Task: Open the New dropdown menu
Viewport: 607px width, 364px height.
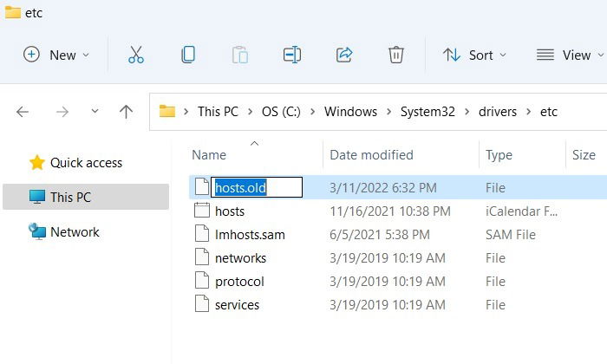Action: tap(56, 55)
